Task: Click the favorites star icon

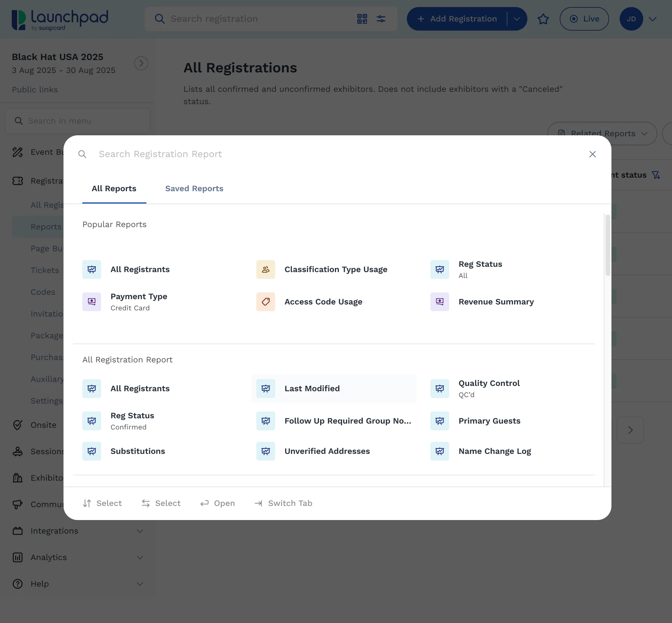Action: pos(543,19)
